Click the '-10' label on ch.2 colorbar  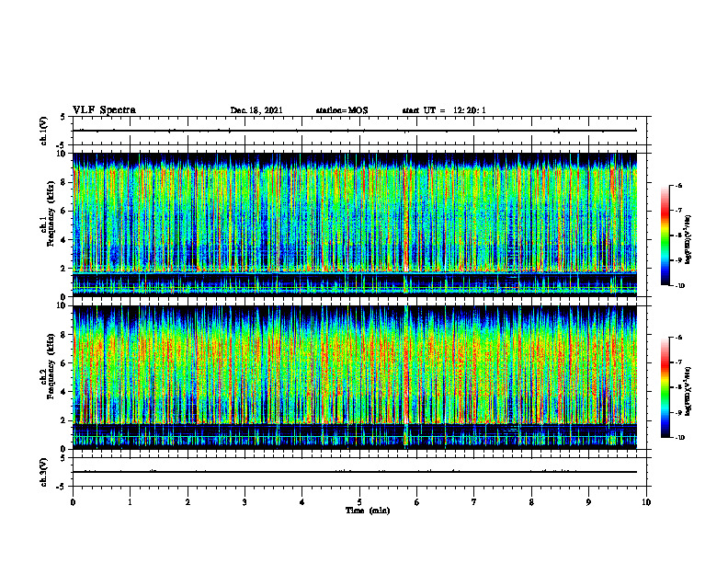[679, 438]
